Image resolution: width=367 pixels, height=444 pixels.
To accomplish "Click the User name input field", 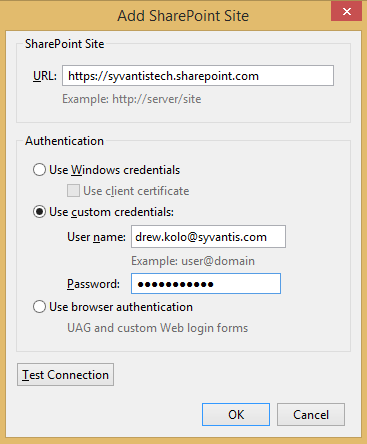I will pyautogui.click(x=208, y=237).
